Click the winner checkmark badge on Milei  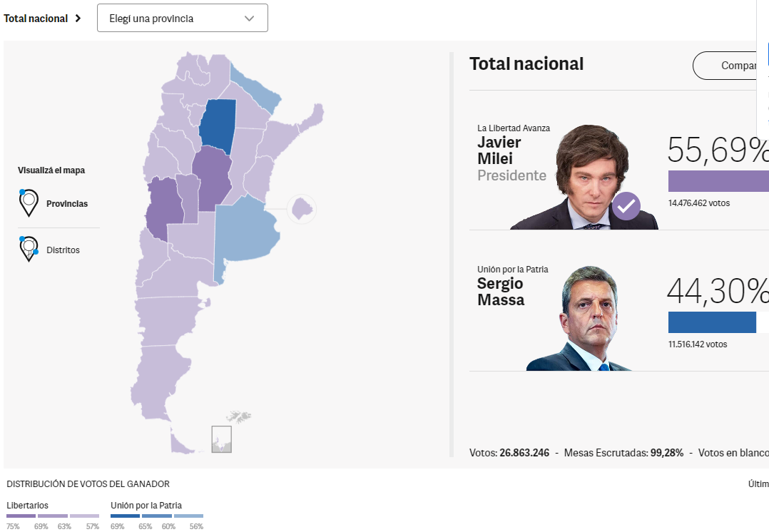(626, 206)
